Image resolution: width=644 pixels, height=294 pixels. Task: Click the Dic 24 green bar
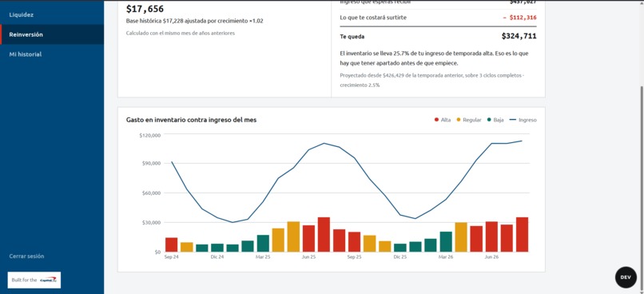pos(217,248)
